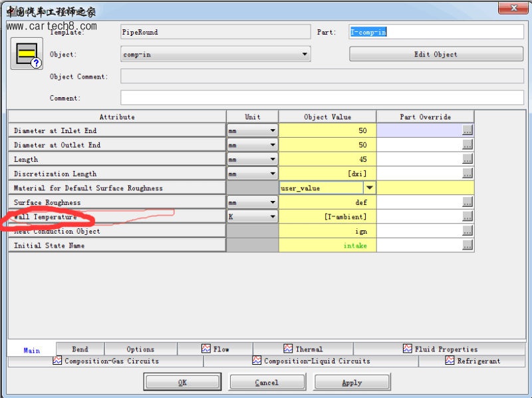The width and height of the screenshot is (532, 398).
Task: Click the Cancel button
Action: point(267,382)
